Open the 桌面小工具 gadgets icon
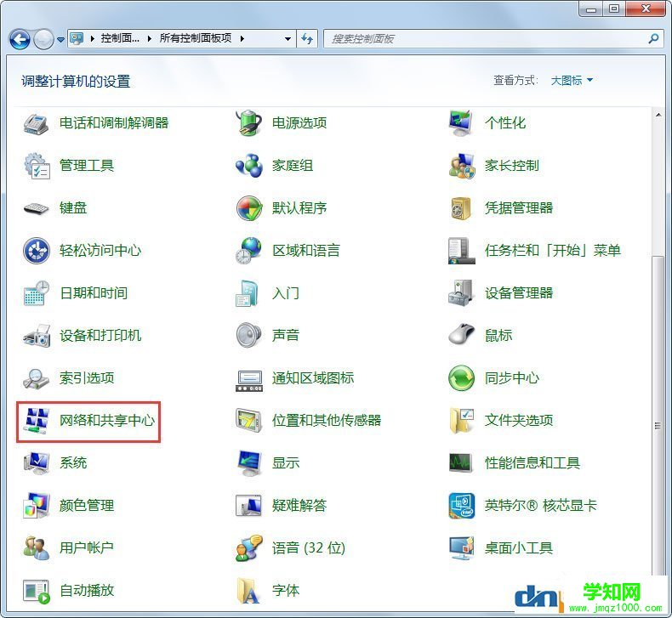 pyautogui.click(x=461, y=547)
